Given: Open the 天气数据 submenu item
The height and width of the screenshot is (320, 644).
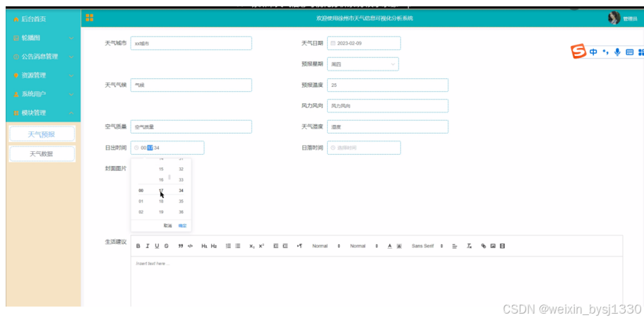Looking at the screenshot, I should coord(42,154).
